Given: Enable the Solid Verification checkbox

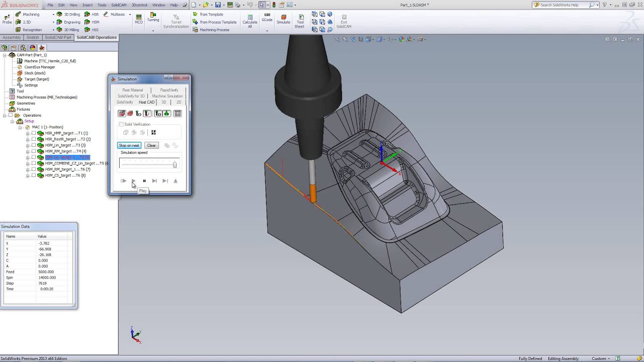Looking at the screenshot, I should pyautogui.click(x=121, y=124).
